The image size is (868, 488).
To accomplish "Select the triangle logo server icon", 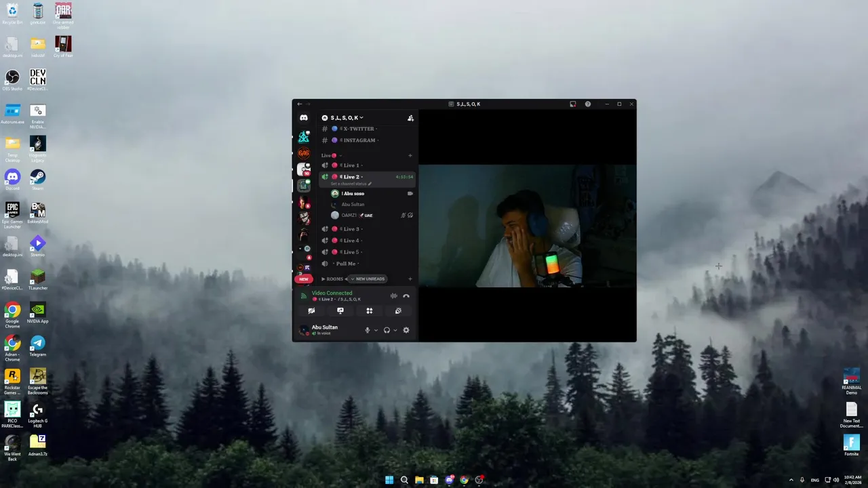I will pyautogui.click(x=304, y=137).
